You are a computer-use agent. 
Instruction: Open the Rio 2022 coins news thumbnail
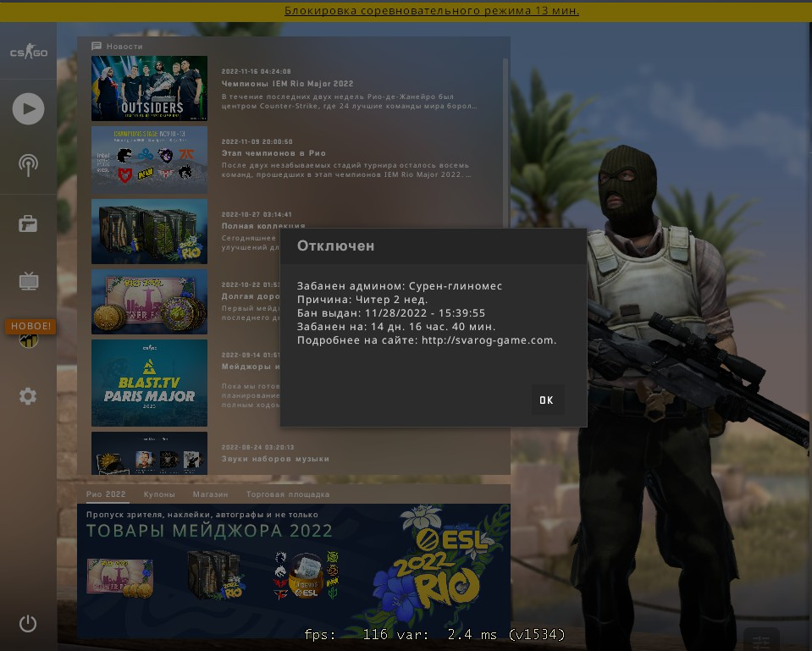tap(149, 301)
